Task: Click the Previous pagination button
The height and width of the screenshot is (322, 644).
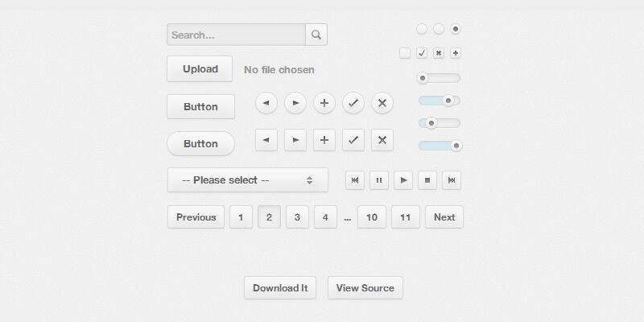Action: coord(196,217)
